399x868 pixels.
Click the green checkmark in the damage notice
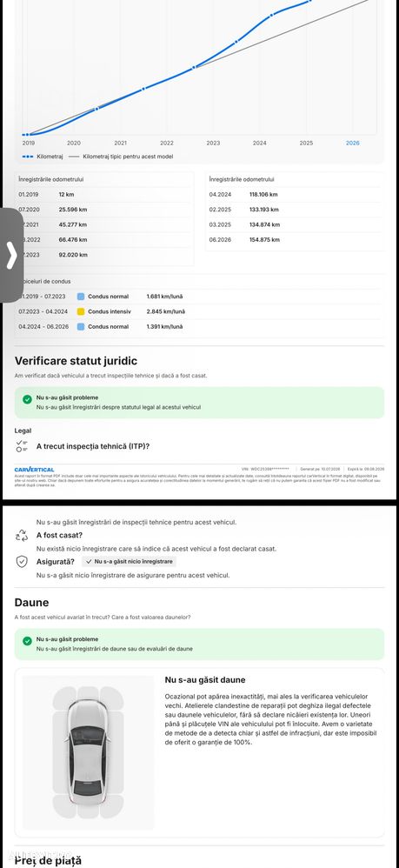27,641
